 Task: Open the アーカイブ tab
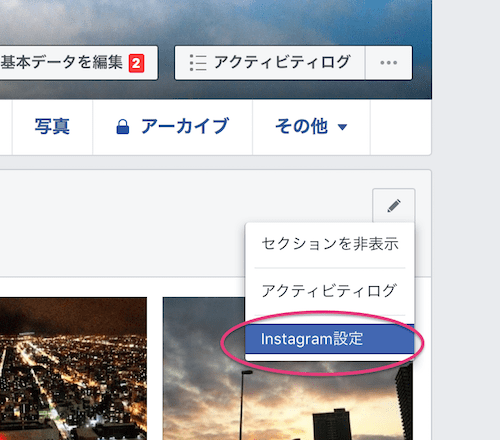click(172, 127)
